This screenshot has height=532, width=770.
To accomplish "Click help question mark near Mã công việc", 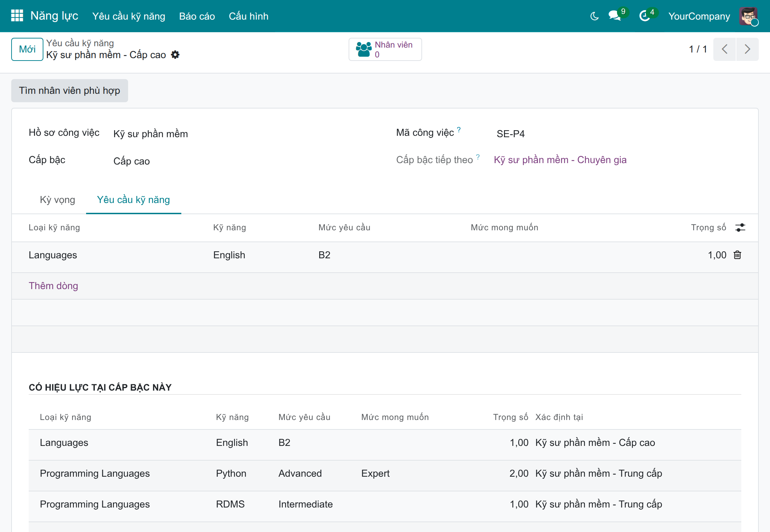I will [x=459, y=129].
